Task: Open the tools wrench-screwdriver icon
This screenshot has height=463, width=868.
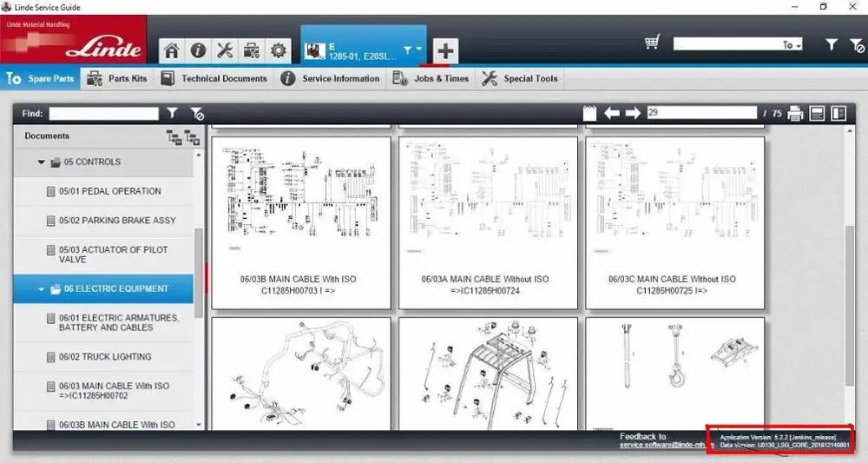Action: tap(225, 51)
